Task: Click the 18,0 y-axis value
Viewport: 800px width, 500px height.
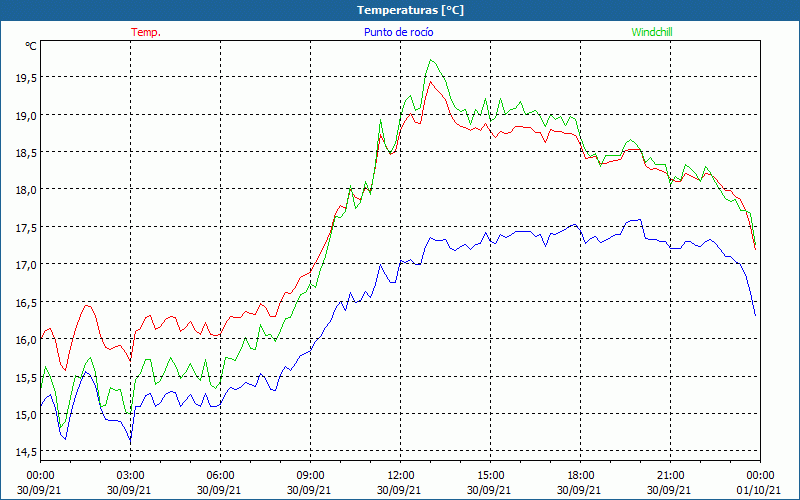Action: point(26,190)
